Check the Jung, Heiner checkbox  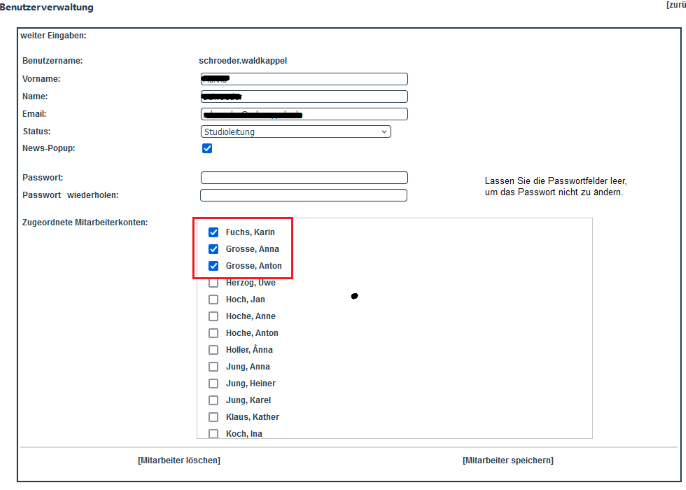pos(213,384)
